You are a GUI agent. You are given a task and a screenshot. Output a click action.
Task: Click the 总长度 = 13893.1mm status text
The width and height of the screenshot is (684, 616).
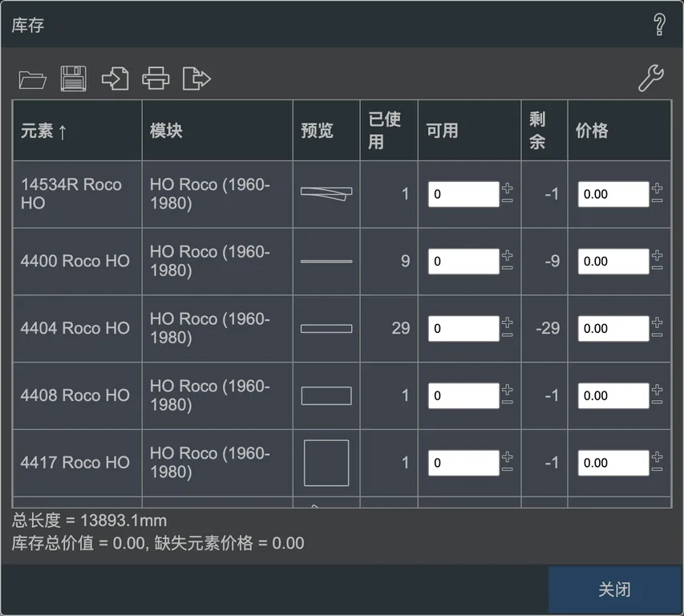click(90, 521)
